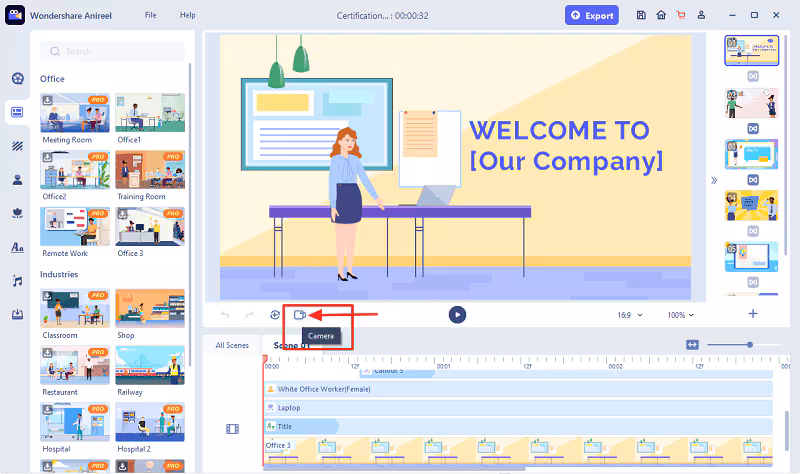Viewport: 800px width, 474px height.
Task: Open the text tool icon in sidebar
Action: click(x=17, y=247)
